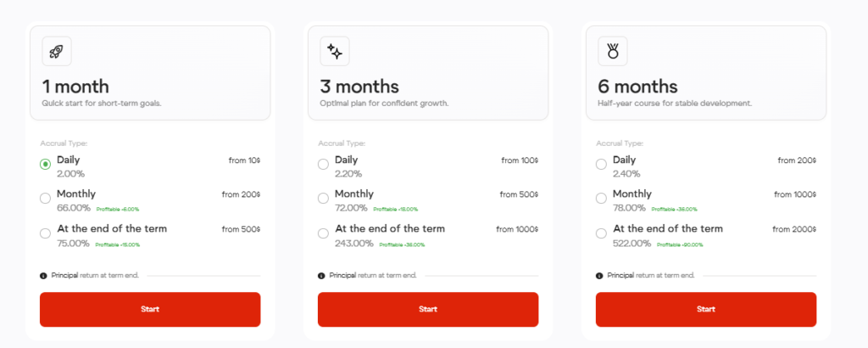868x348 pixels.
Task: Select Daily 2.40% accrual for 6 months
Action: (601, 164)
